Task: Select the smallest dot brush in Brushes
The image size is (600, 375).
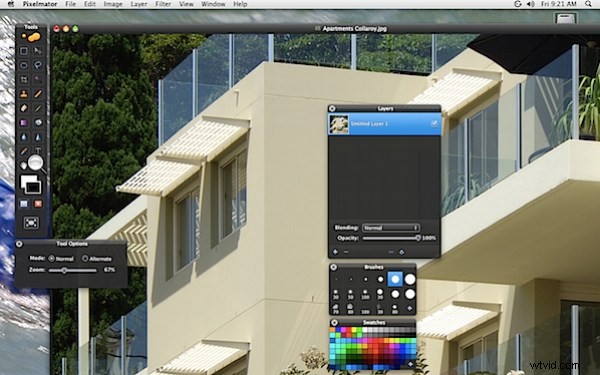Action: [336, 279]
